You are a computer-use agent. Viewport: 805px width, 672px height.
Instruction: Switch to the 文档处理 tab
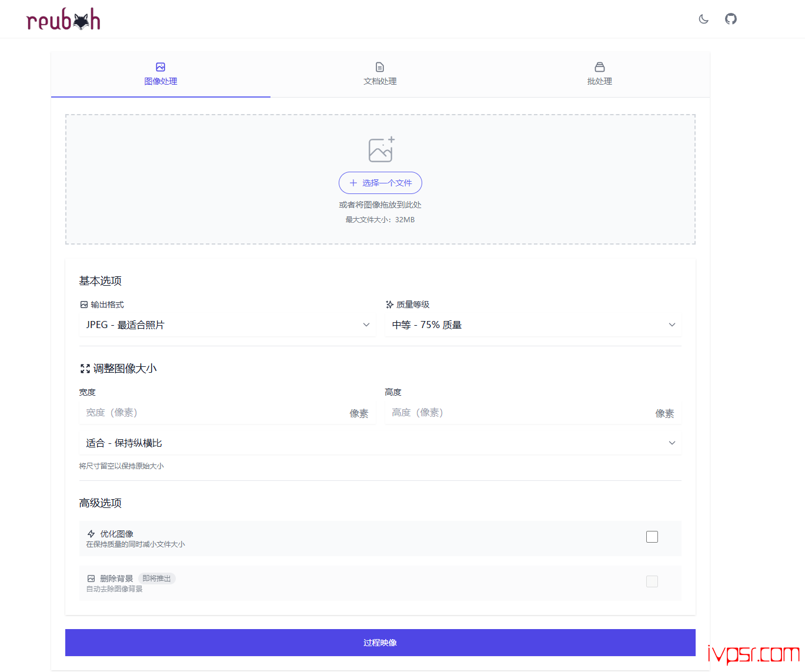(380, 74)
